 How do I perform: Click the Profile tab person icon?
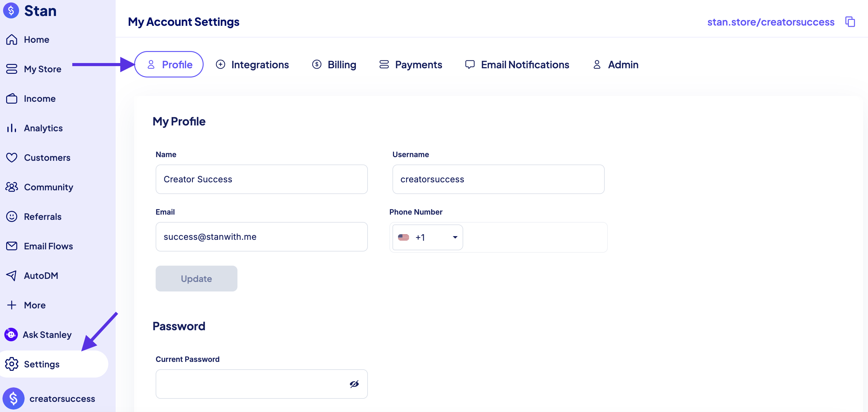[151, 64]
